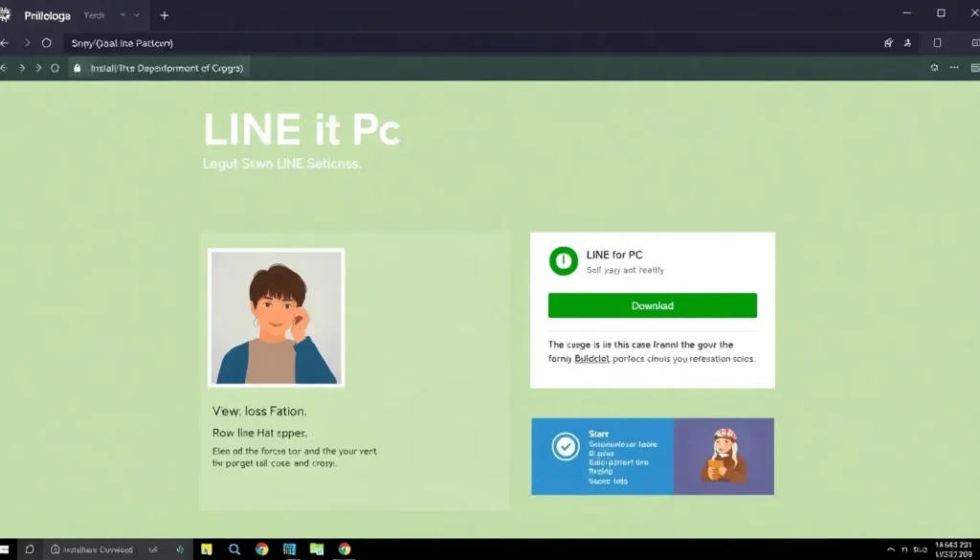Expand the system tray hidden icons chevron
The width and height of the screenshot is (980, 560).
[891, 549]
